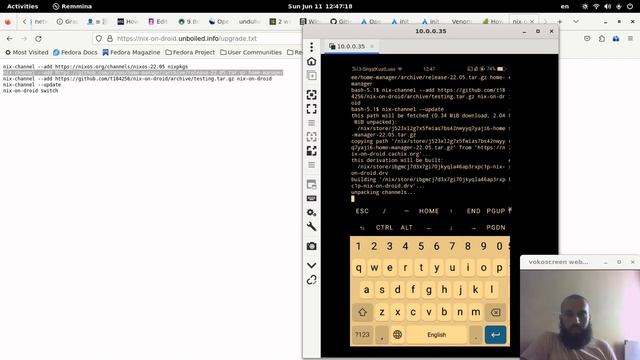
Task: Tap the q key on the keyboard
Action: tap(358, 268)
